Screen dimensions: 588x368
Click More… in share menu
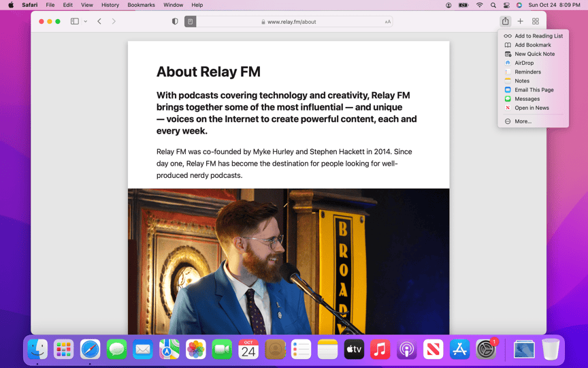pos(534,122)
